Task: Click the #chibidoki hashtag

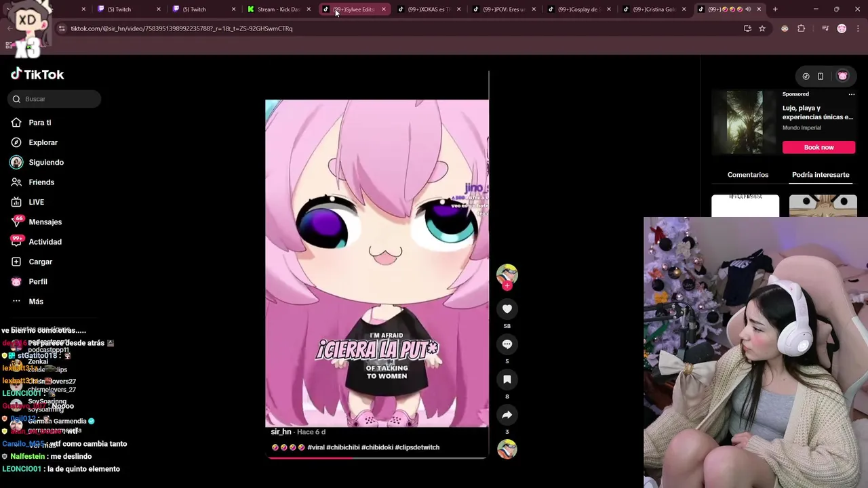Action: point(377,447)
